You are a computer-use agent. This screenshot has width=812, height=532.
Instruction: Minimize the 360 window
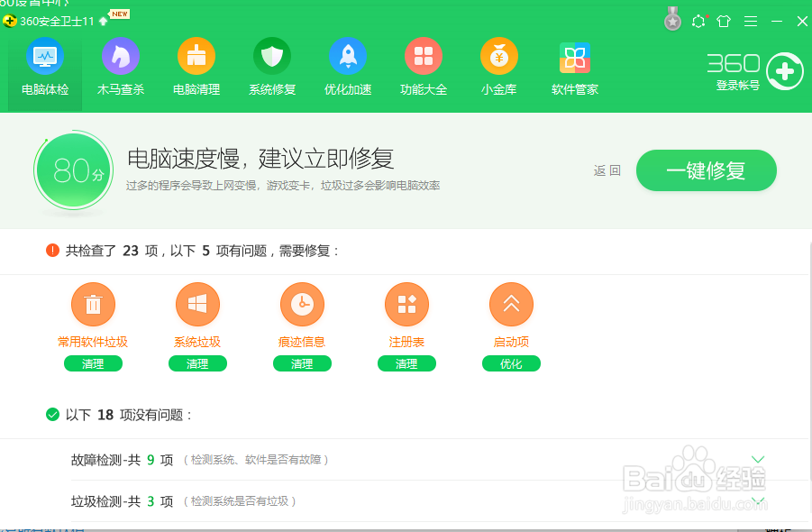pos(776,22)
